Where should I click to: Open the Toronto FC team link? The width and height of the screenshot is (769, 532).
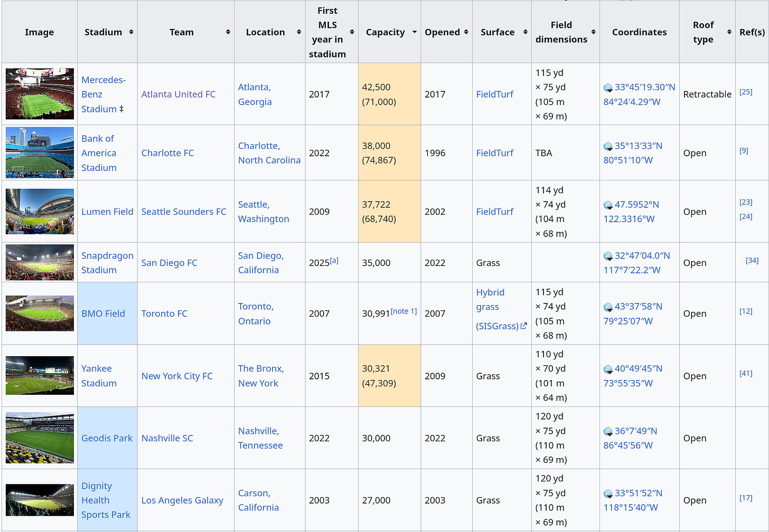tap(164, 313)
